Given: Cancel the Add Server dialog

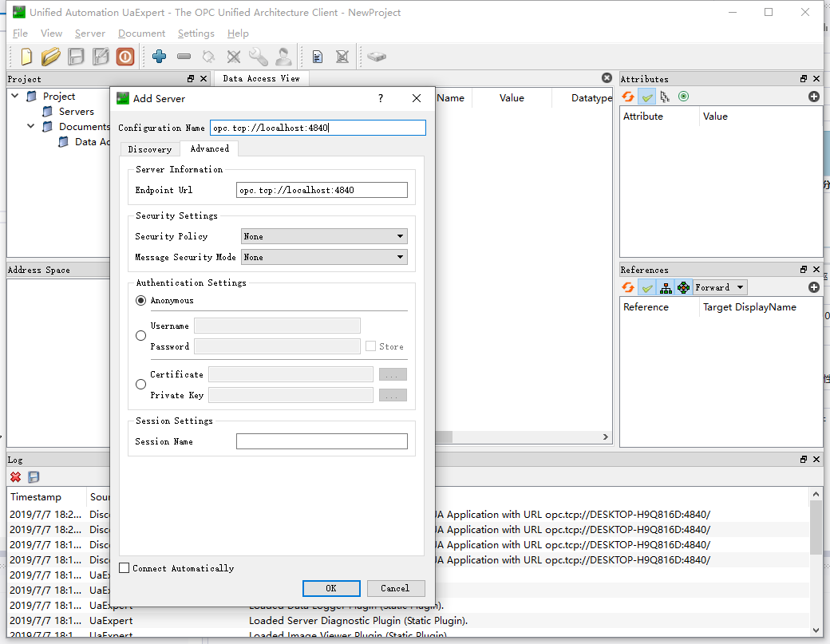Looking at the screenshot, I should coord(395,588).
